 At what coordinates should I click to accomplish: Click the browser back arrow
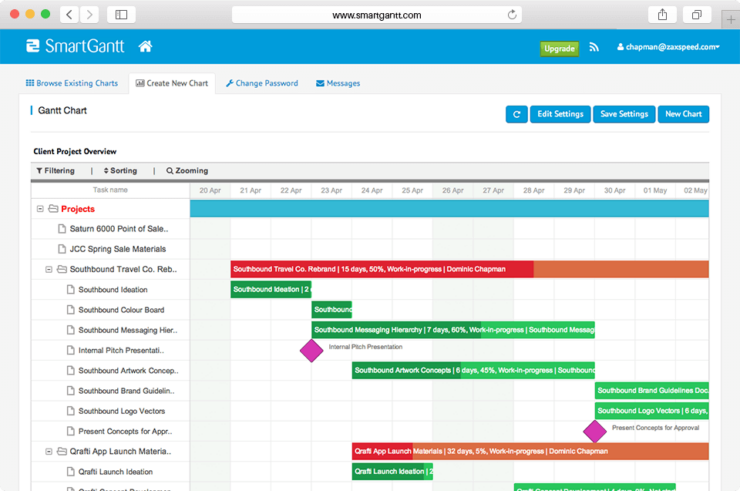[69, 15]
